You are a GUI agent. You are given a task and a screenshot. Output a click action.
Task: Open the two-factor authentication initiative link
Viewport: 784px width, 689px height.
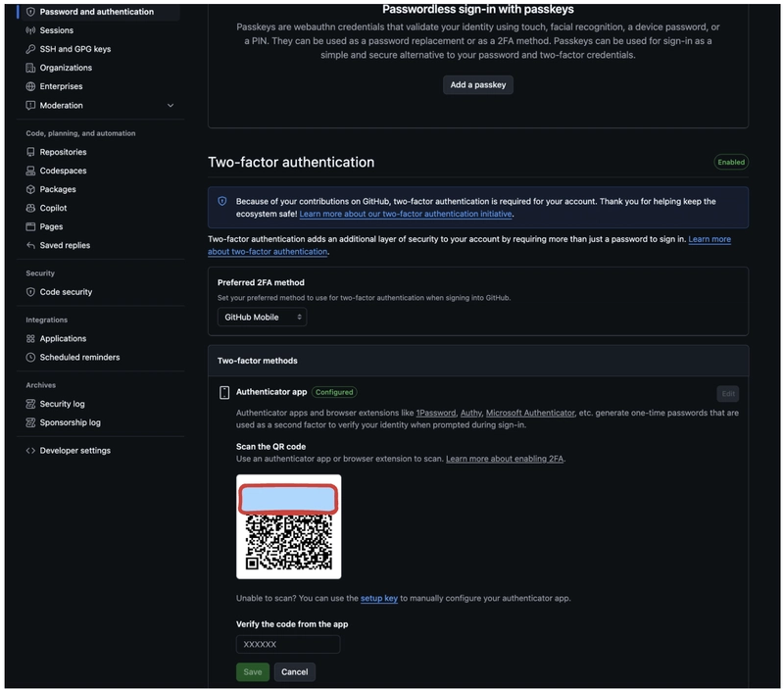click(406, 214)
